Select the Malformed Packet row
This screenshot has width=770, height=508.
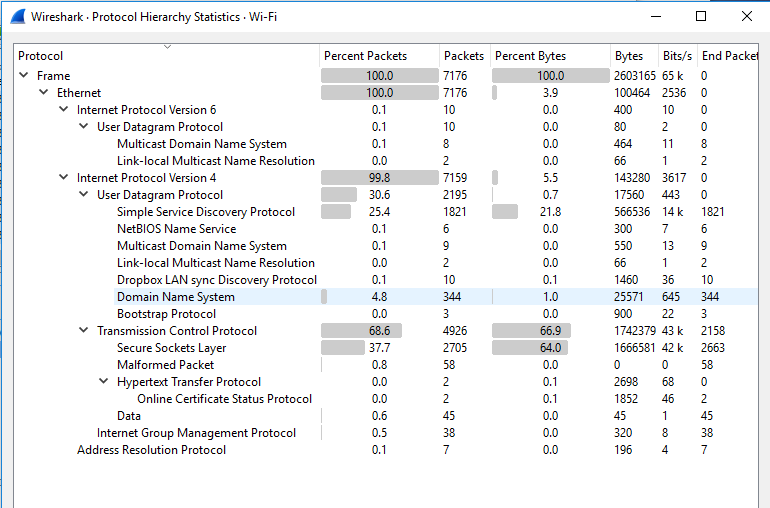click(x=386, y=365)
